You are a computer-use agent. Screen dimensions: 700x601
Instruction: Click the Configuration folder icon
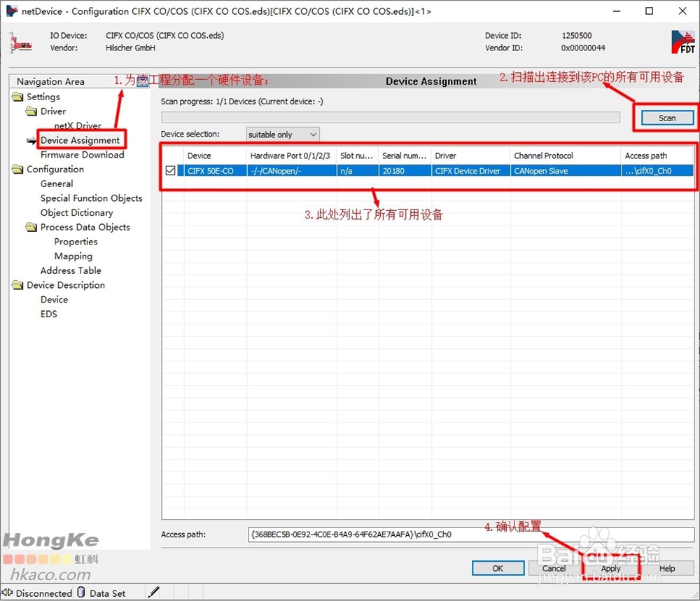point(18,170)
